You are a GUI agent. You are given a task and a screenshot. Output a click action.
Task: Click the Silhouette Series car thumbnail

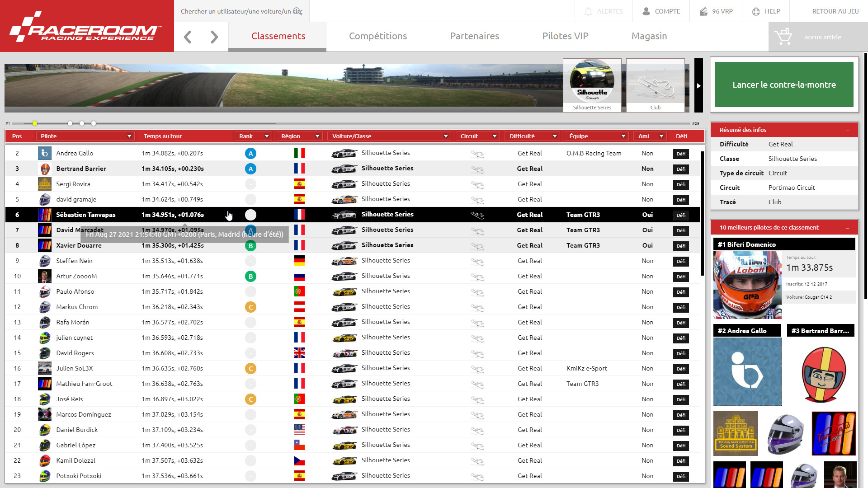[x=592, y=85]
